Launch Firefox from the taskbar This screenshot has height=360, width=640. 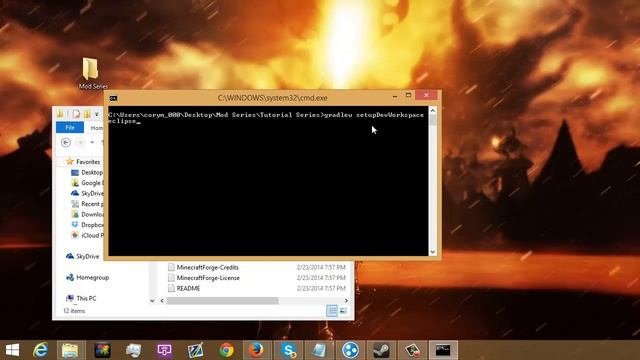click(256, 350)
